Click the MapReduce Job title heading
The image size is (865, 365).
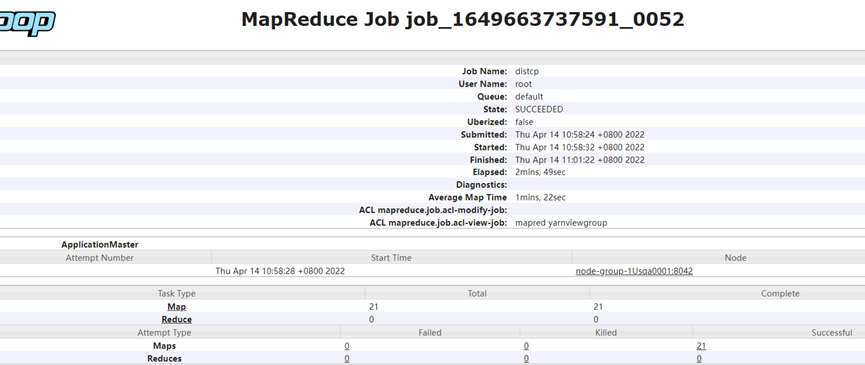point(463,19)
